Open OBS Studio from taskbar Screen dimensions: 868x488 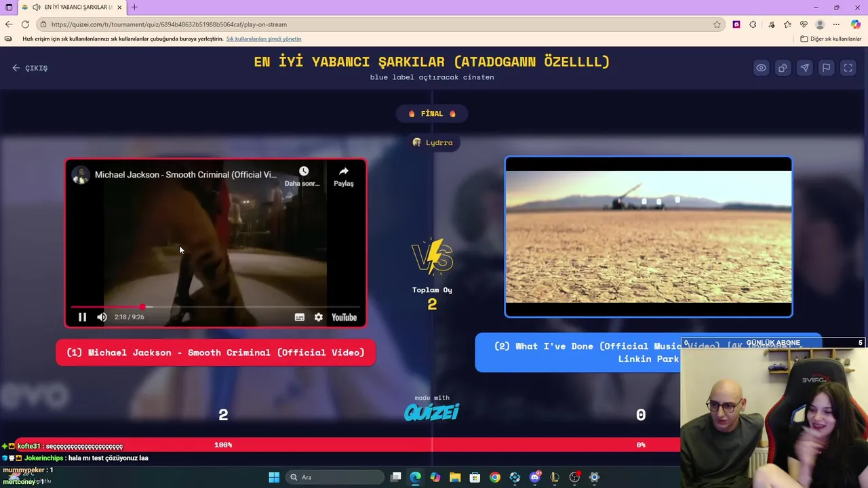coord(574,477)
